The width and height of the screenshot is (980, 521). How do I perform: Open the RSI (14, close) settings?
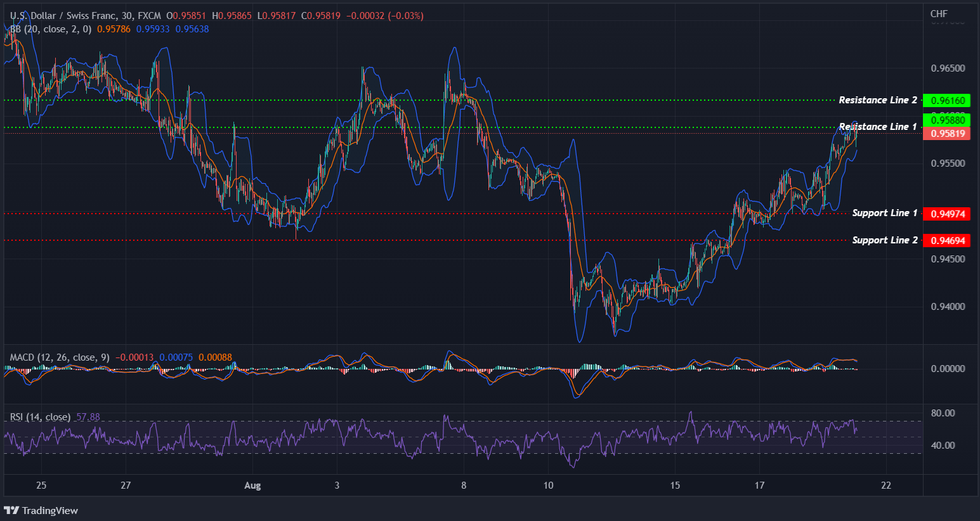[x=39, y=416]
